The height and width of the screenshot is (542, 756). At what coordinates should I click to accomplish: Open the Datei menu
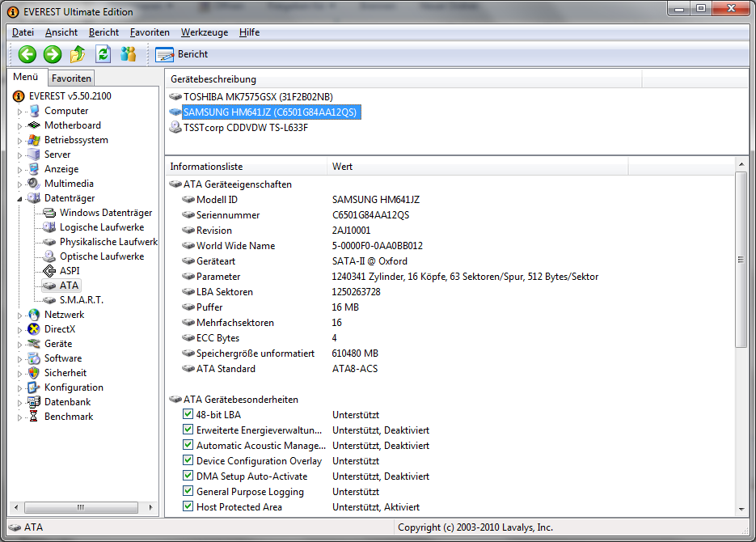coord(23,32)
